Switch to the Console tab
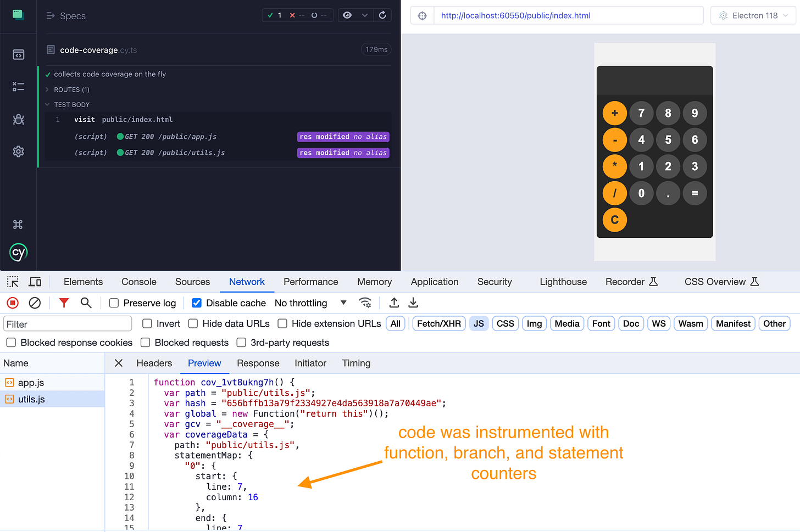The width and height of the screenshot is (800, 532). (x=139, y=282)
